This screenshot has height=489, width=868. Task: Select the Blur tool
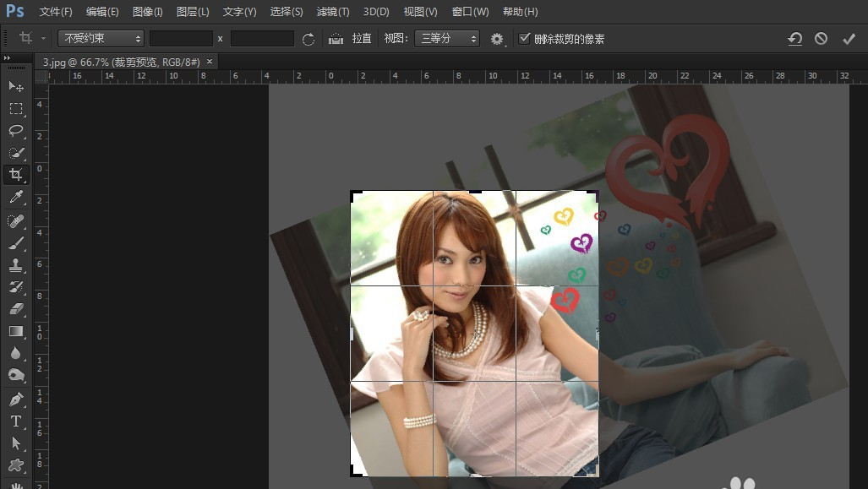[16, 354]
